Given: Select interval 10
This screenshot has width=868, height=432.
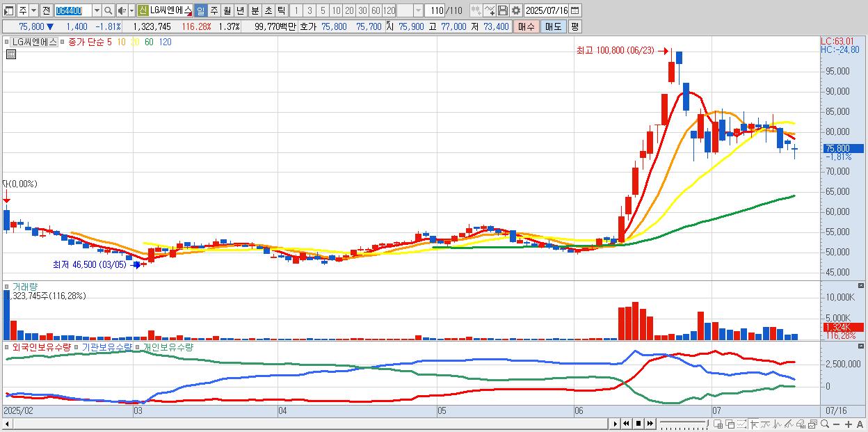Looking at the screenshot, I should point(336,10).
